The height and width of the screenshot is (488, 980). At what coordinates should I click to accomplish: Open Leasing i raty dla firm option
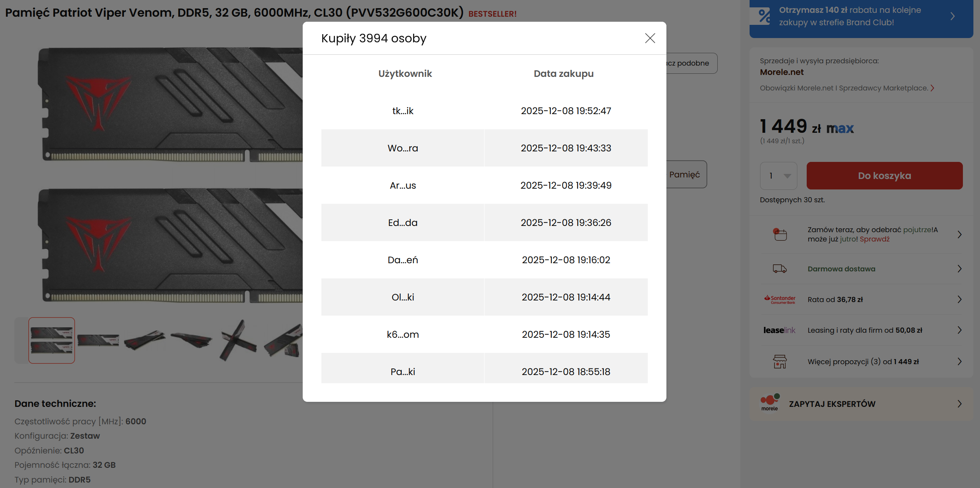864,330
